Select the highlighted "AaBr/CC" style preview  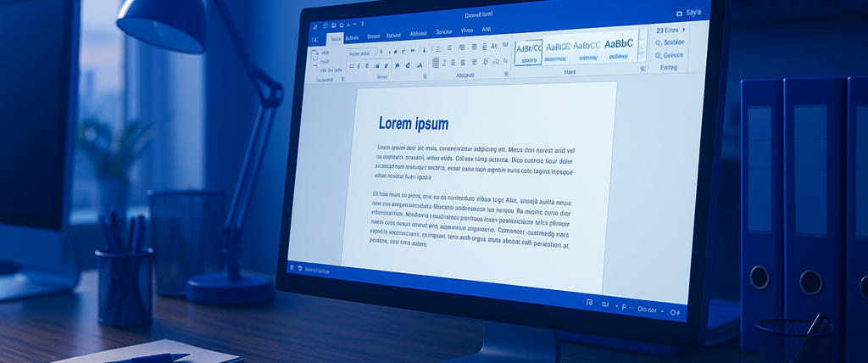[x=530, y=47]
